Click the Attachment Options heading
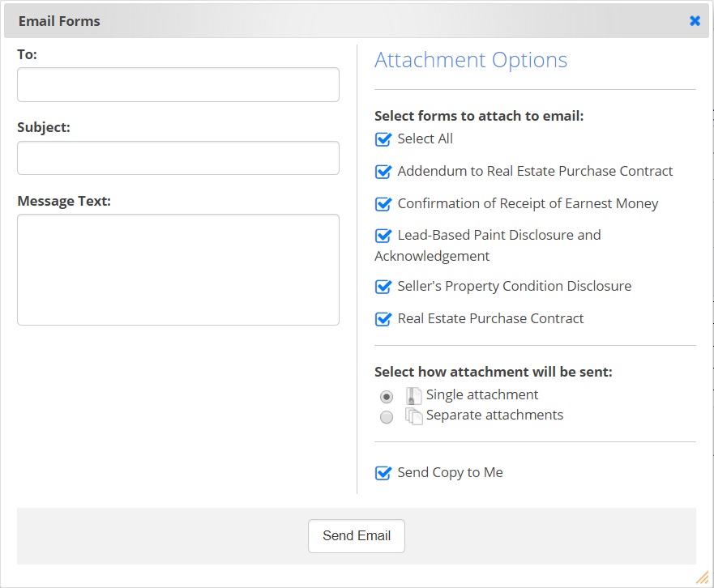 point(471,61)
